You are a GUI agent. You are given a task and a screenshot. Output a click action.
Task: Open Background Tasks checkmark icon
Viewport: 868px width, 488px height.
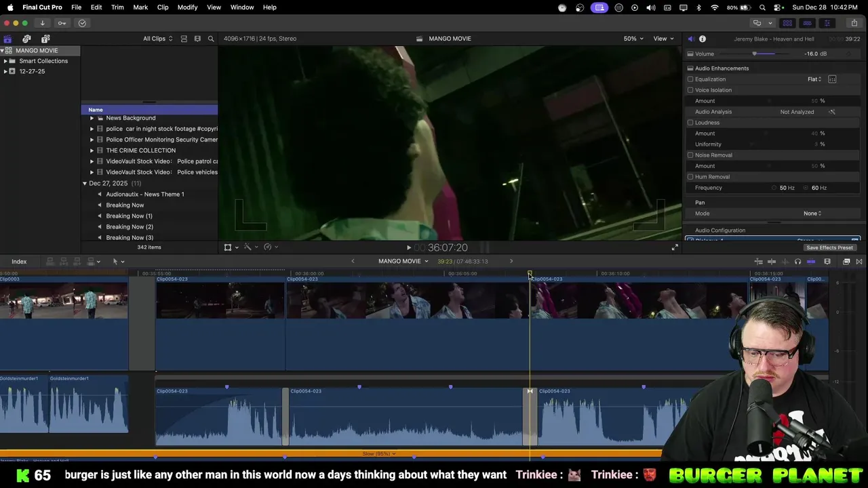(82, 23)
